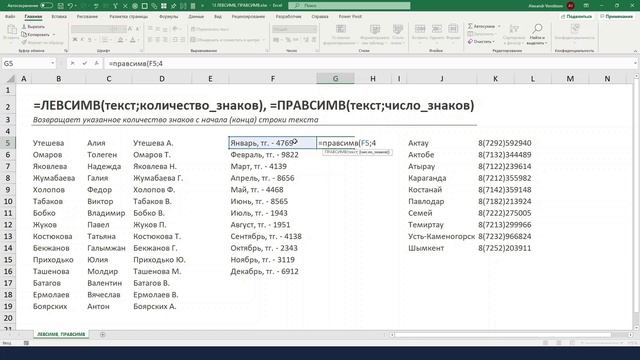Image resolution: width=640 pixels, height=360 pixels.
Task: Open Find and Select magnifier menu
Action: [537, 34]
